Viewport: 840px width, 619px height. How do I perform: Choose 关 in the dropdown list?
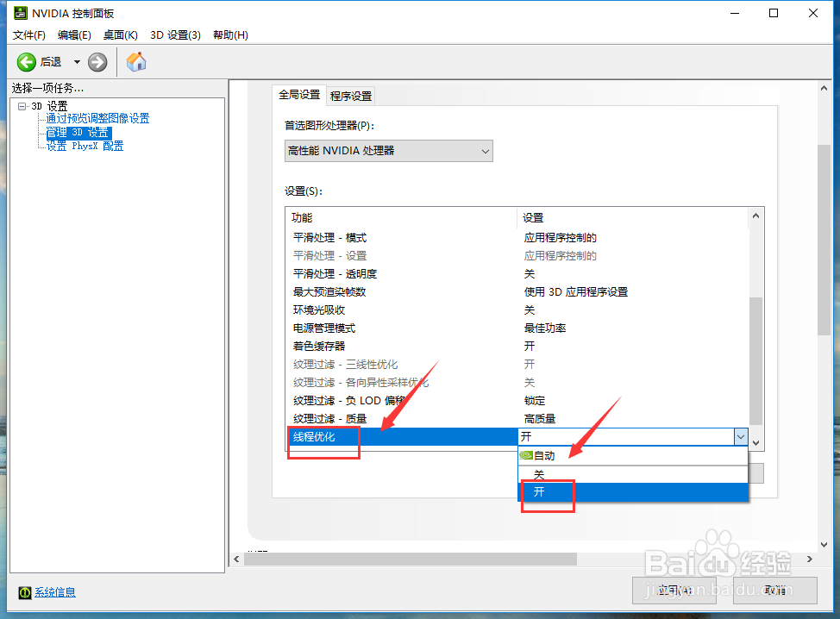coord(633,474)
